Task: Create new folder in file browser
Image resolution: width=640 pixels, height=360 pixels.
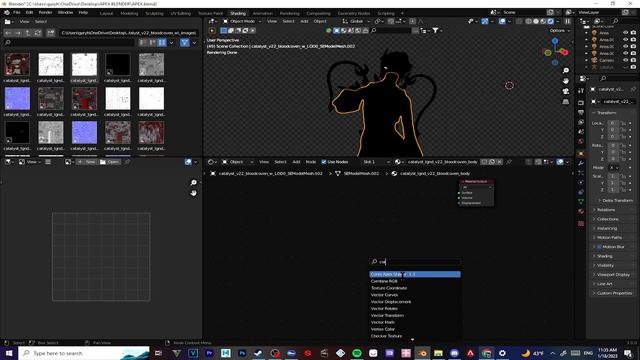Action: (x=51, y=33)
